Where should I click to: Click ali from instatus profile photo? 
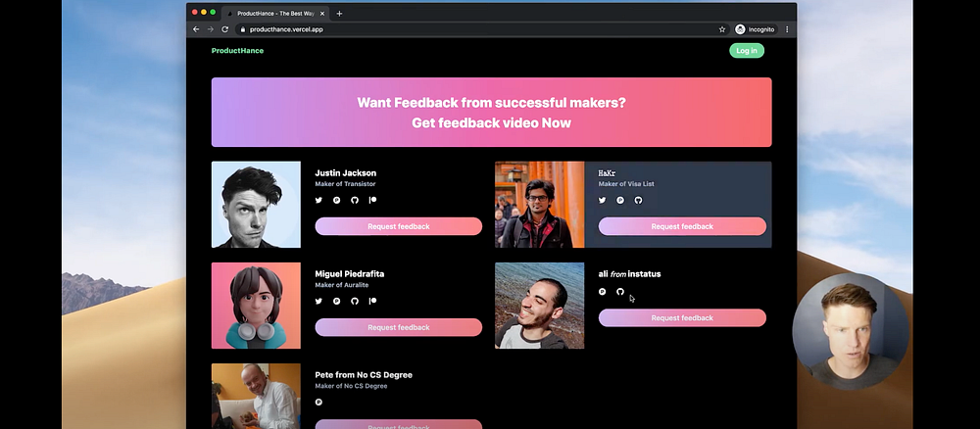click(539, 306)
